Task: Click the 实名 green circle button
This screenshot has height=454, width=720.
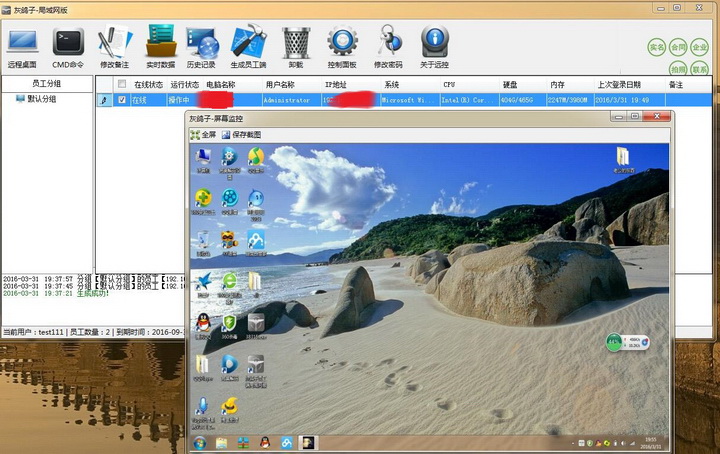Action: pyautogui.click(x=657, y=47)
